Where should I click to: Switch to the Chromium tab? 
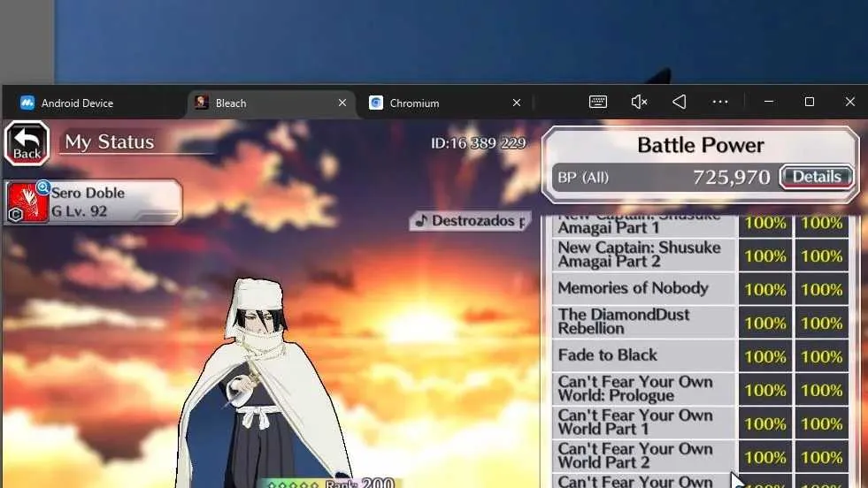click(x=445, y=103)
